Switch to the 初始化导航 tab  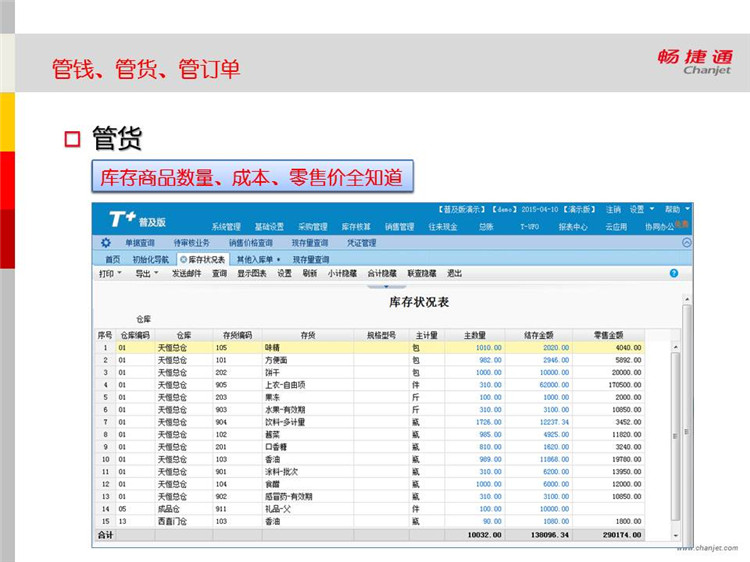151,259
